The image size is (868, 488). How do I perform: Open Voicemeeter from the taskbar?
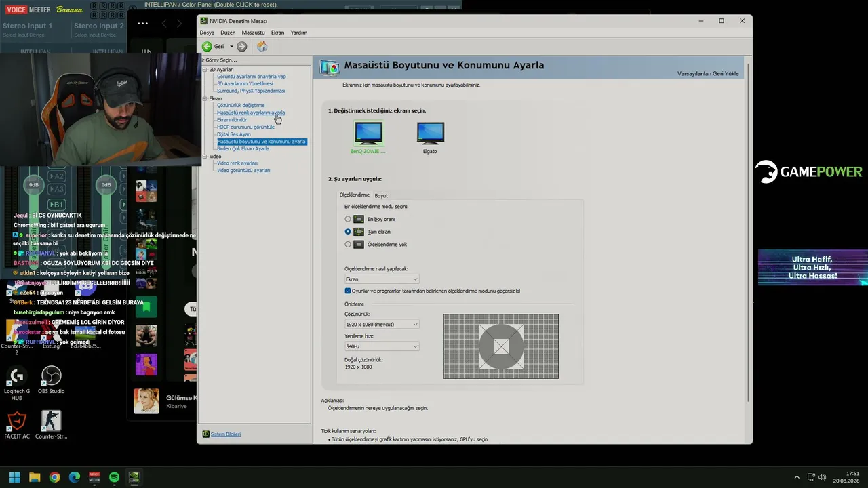(94, 477)
